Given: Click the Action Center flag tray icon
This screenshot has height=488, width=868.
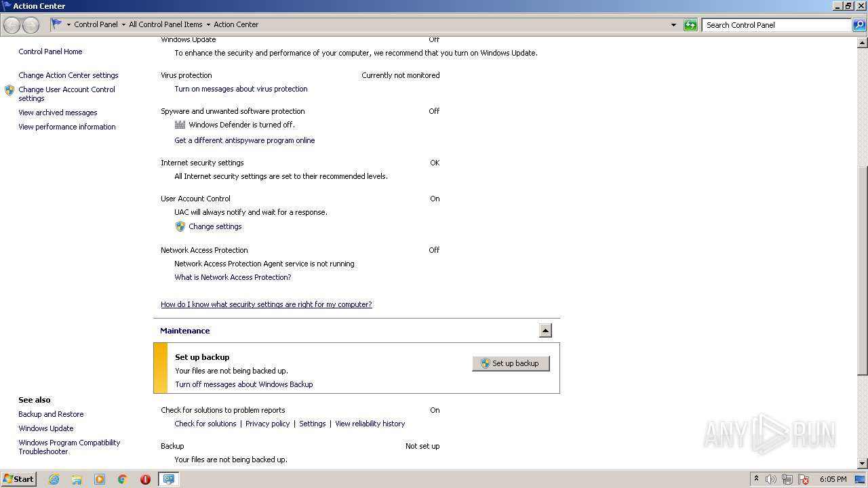Looking at the screenshot, I should [804, 479].
